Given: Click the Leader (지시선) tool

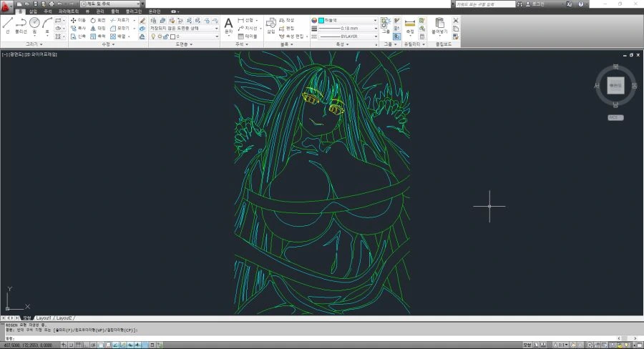Looking at the screenshot, I should (248, 29).
